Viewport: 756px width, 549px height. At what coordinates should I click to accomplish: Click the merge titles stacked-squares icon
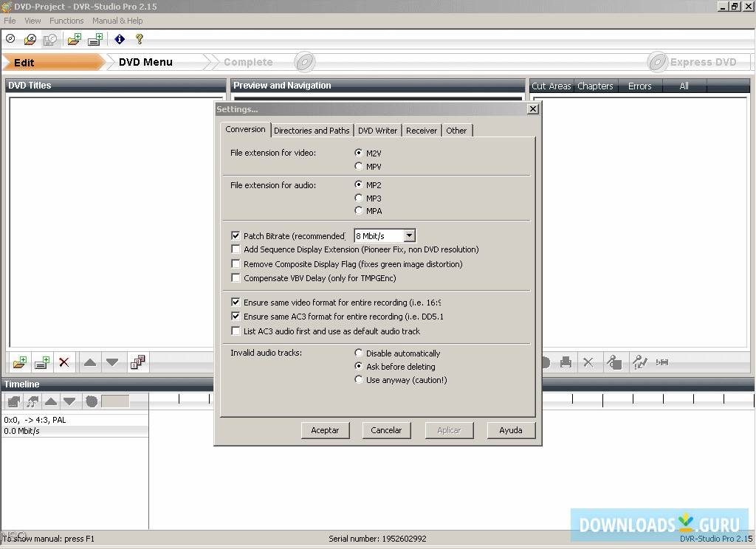[137, 362]
